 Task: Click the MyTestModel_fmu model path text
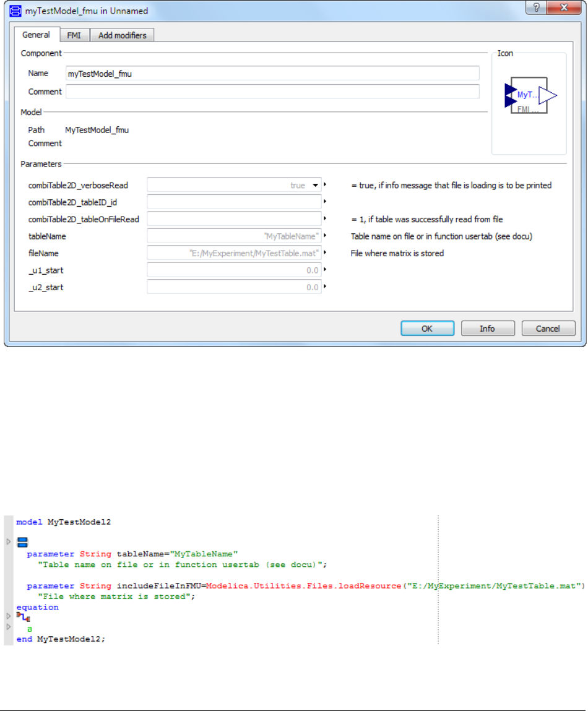(97, 130)
